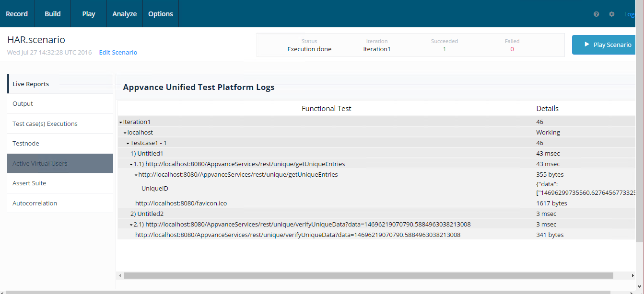Click the 355 bytes details value
The width and height of the screenshot is (644, 294).
tap(550, 175)
